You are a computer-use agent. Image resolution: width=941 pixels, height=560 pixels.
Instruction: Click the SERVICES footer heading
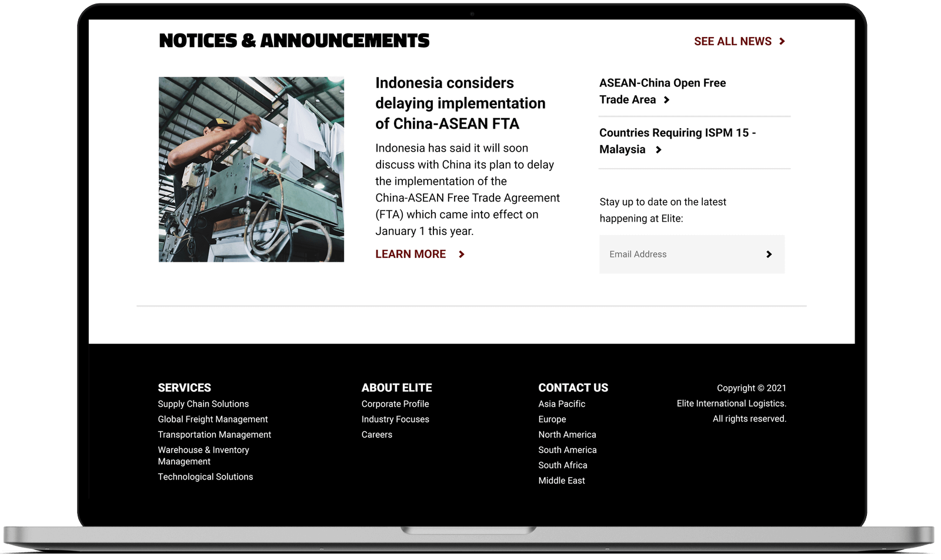(184, 388)
